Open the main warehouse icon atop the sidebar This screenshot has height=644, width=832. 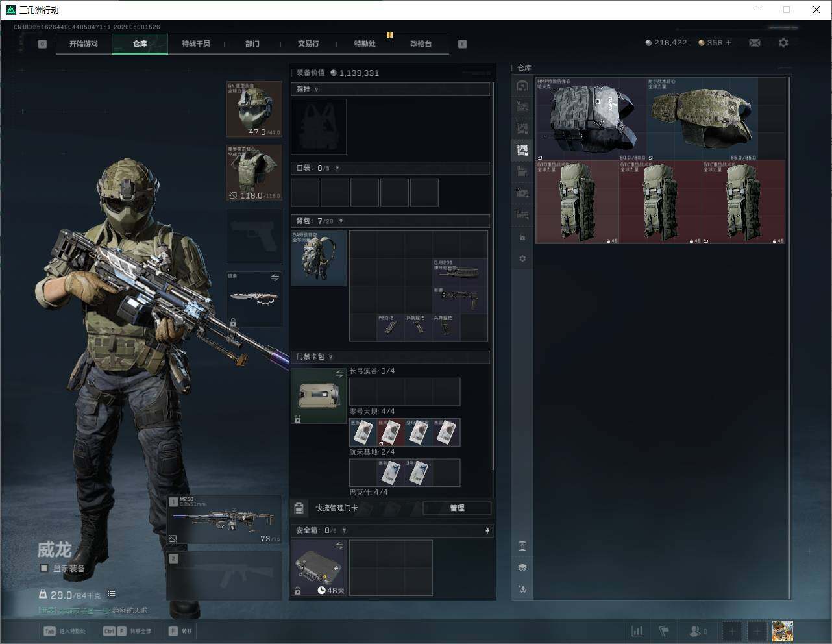click(x=522, y=86)
